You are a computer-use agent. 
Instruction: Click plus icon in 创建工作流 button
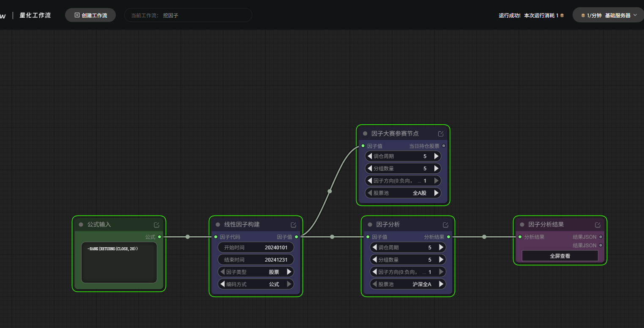[77, 15]
